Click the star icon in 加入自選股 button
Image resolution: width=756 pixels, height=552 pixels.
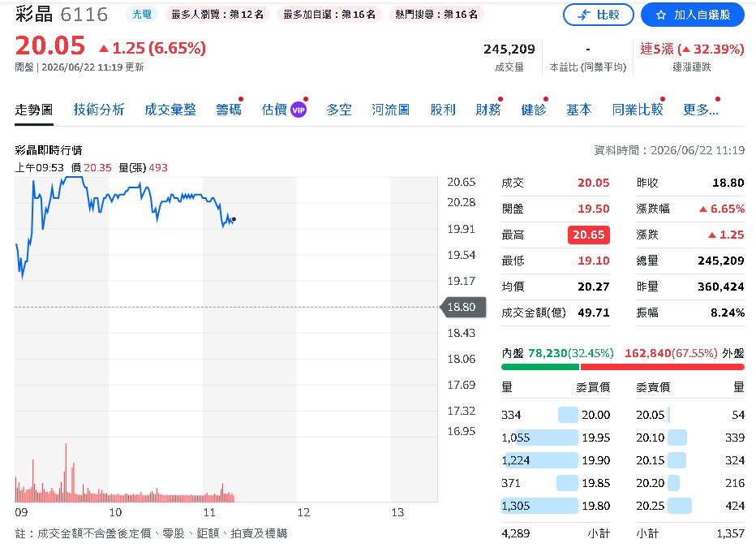[x=660, y=15]
